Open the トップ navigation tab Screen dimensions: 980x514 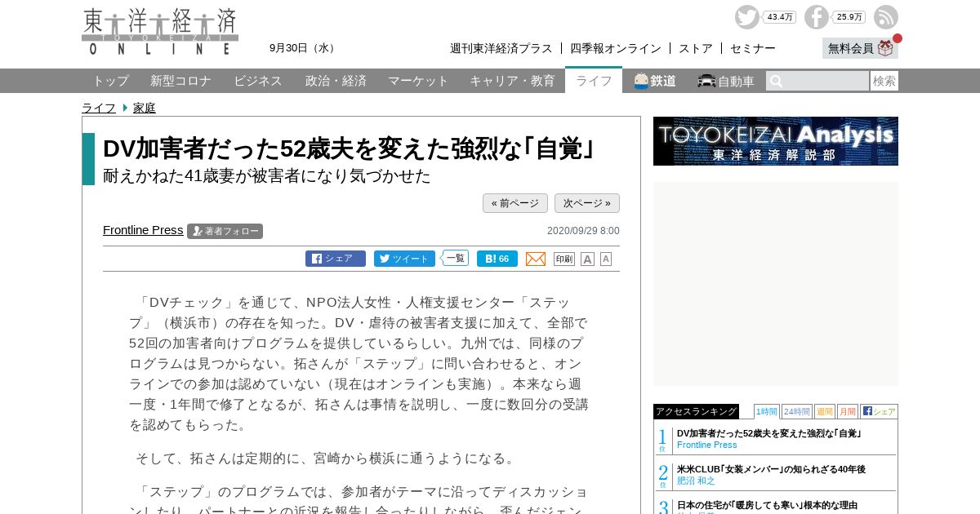point(110,81)
